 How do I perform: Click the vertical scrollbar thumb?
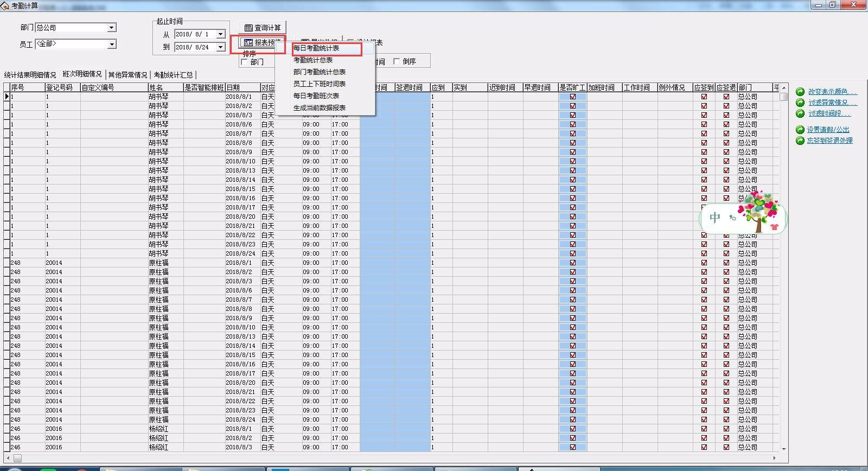(x=784, y=97)
